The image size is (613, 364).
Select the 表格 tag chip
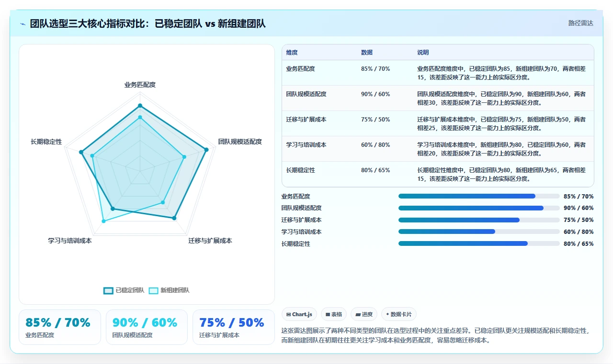334,314
